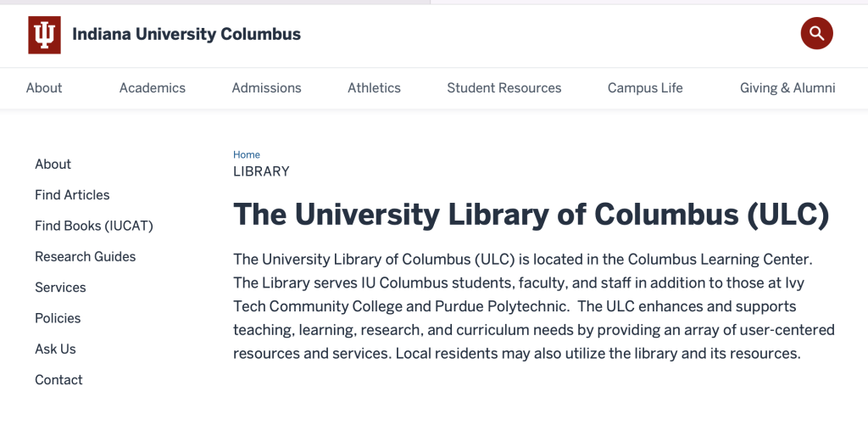Select Admissions in the top navigation

tap(266, 88)
